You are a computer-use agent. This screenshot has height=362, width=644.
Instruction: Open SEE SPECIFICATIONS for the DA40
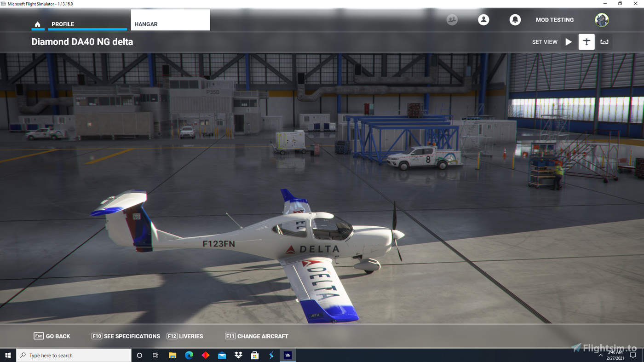point(126,336)
